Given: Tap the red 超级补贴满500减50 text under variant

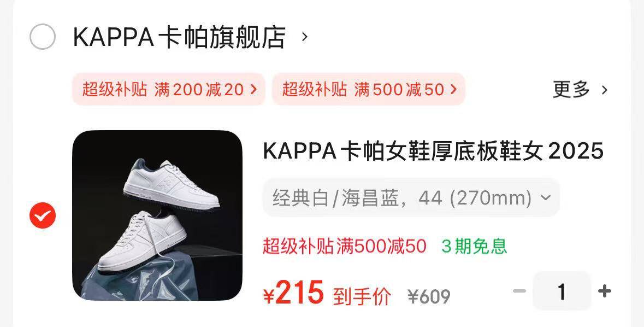Looking at the screenshot, I should [x=345, y=247].
